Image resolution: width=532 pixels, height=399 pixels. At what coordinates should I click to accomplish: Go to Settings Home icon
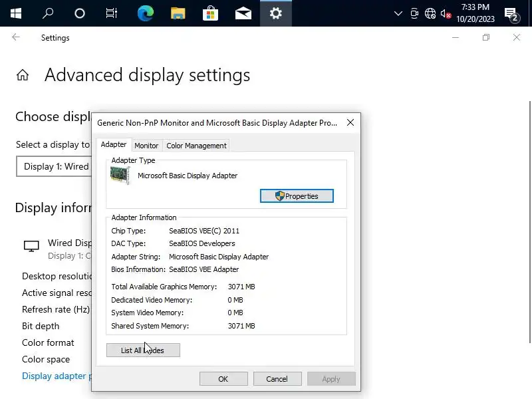[23, 75]
